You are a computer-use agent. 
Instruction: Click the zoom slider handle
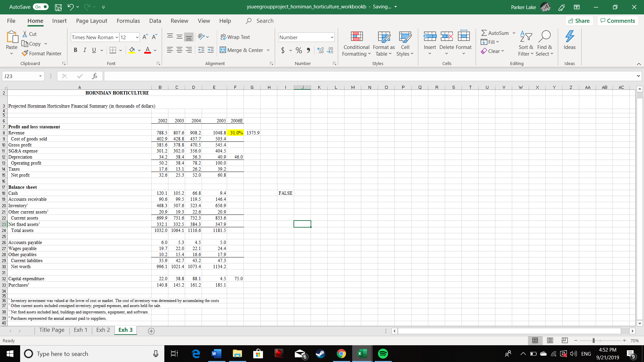pos(594,341)
